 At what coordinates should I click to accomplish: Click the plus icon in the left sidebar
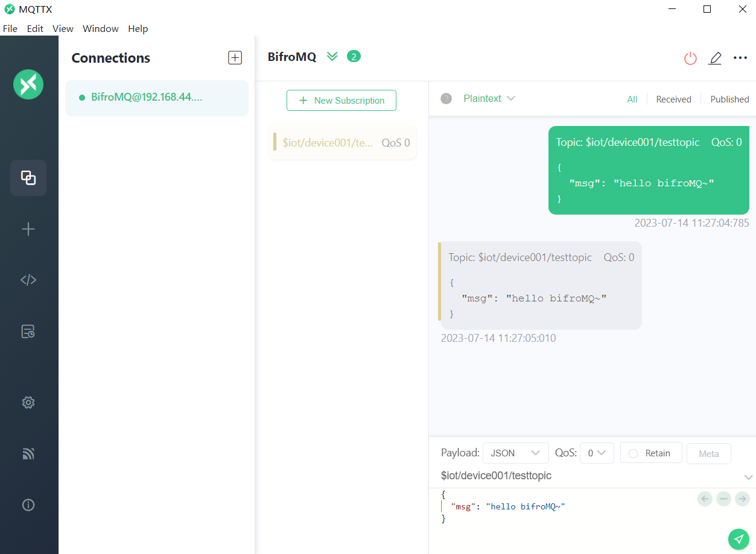coord(28,229)
